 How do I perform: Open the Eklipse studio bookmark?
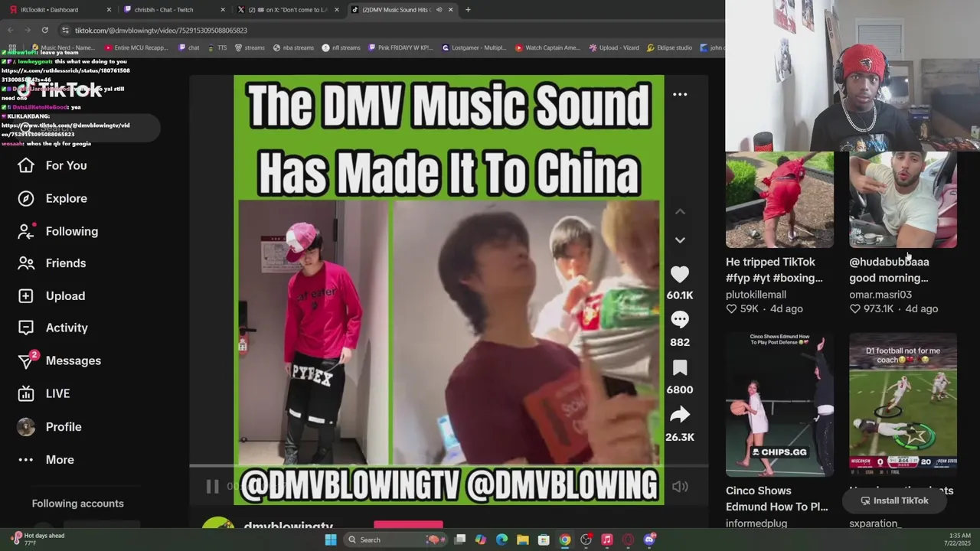click(x=670, y=47)
